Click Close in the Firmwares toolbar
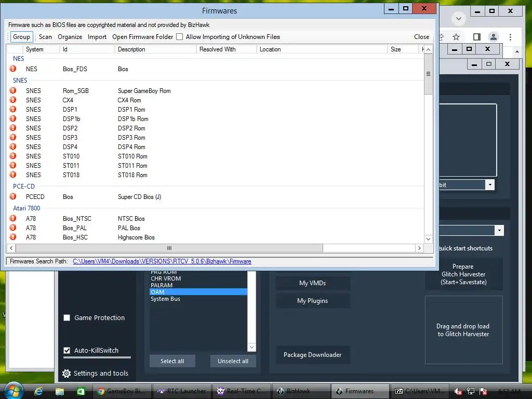The width and height of the screenshot is (532, 399). coord(421,37)
